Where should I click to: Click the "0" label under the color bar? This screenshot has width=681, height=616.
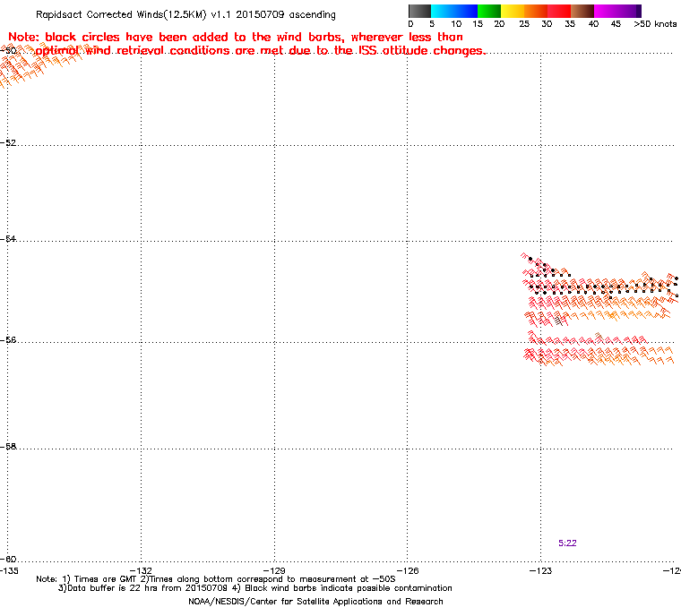(x=411, y=24)
